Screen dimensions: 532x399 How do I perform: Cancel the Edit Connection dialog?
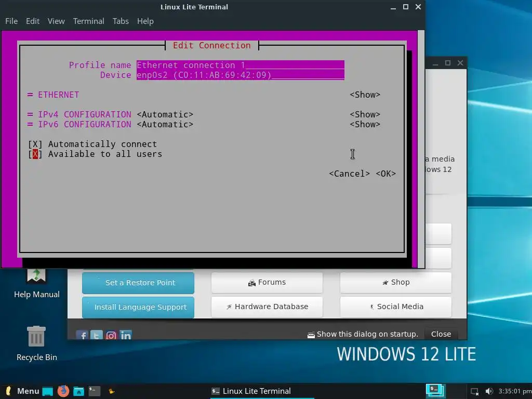(x=350, y=174)
